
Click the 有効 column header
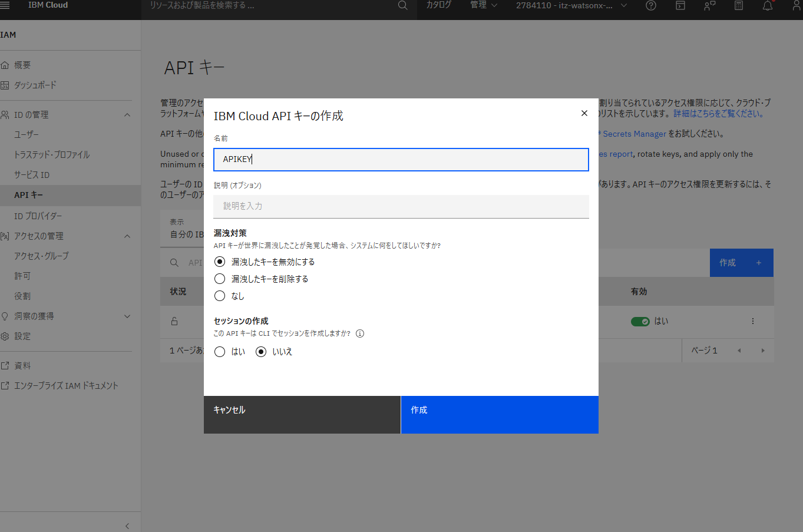pyautogui.click(x=639, y=292)
